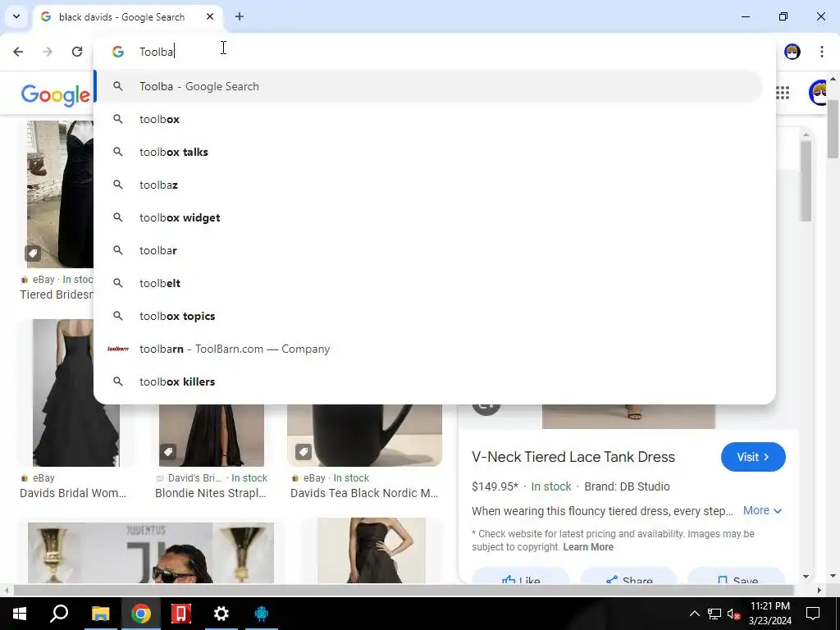Open the Learn More link

(x=588, y=547)
